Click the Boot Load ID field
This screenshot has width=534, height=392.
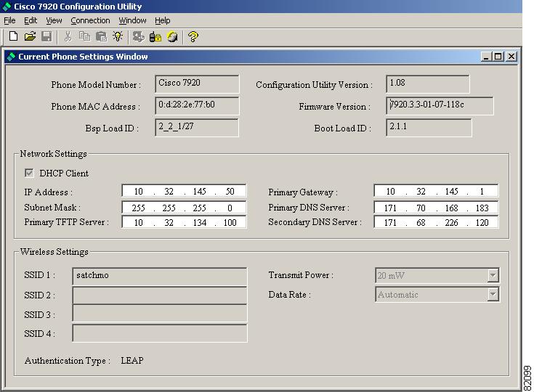(x=429, y=127)
